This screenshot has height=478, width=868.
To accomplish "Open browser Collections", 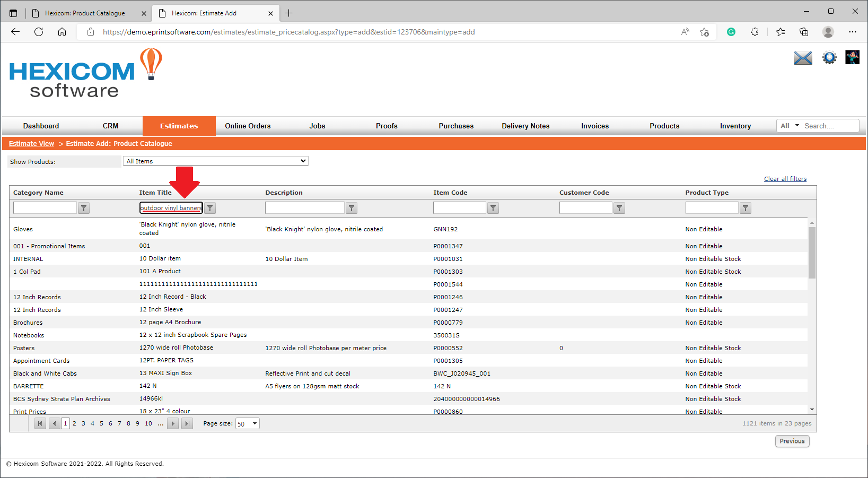I will (x=804, y=32).
